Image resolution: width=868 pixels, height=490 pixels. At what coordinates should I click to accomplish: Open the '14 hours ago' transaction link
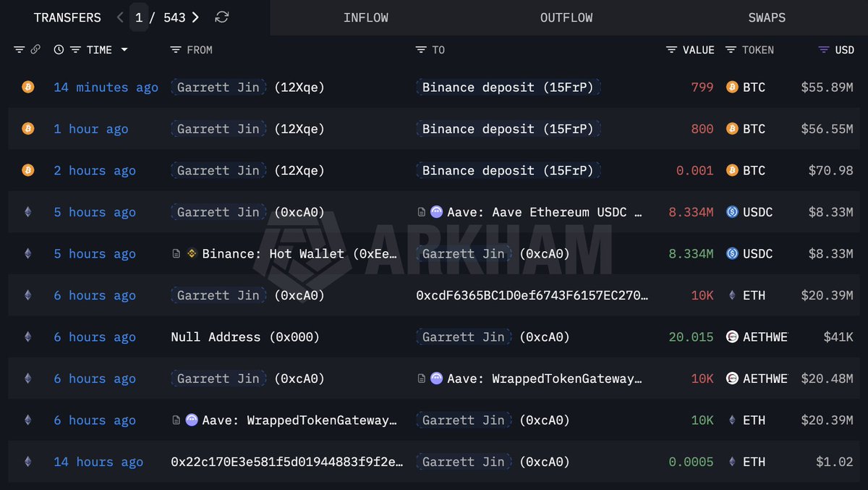pos(98,462)
